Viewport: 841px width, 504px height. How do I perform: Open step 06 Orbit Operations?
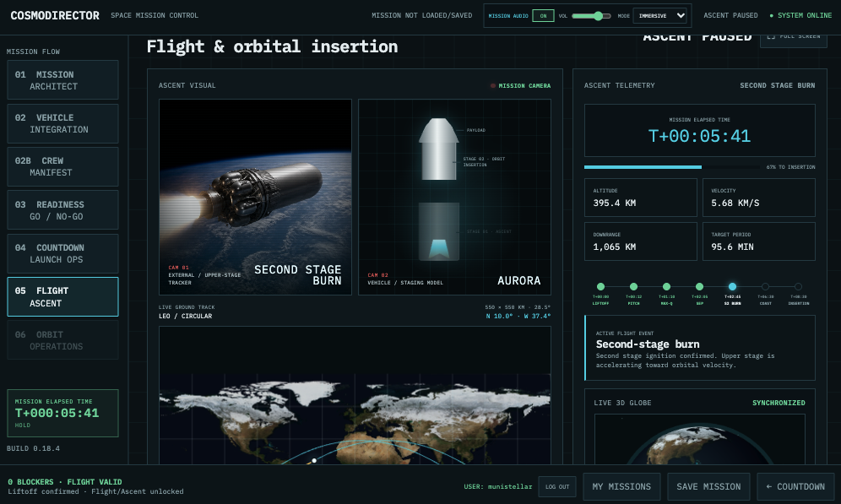(62, 340)
